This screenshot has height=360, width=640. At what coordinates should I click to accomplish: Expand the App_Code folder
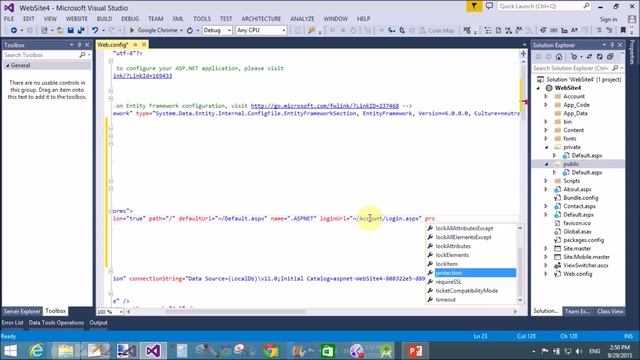(x=546, y=105)
